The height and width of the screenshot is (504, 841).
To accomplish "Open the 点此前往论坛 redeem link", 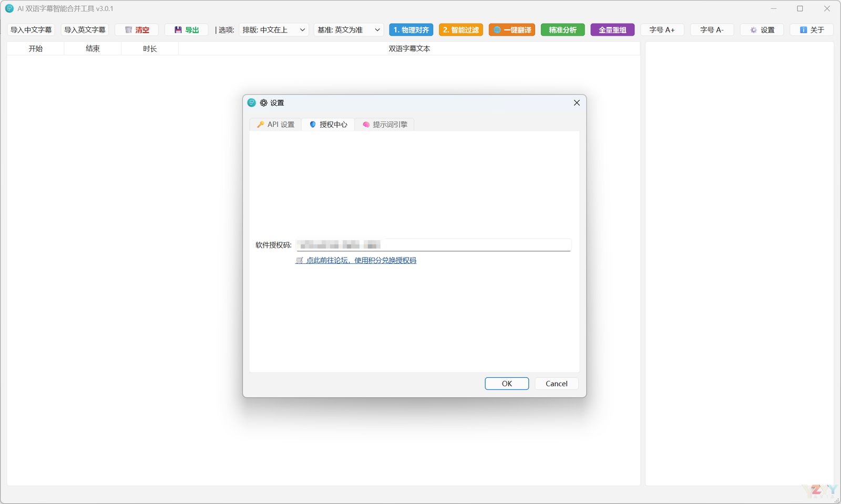I will click(x=356, y=260).
